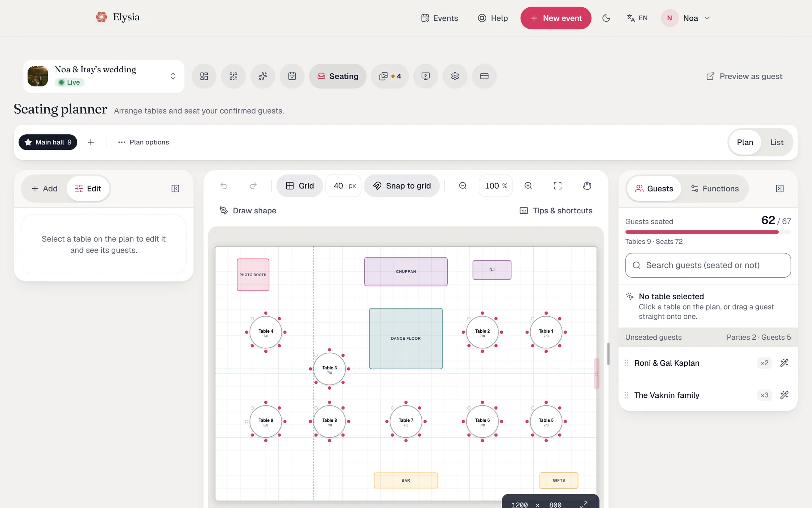
Task: Open the Seating tab
Action: coord(338,76)
